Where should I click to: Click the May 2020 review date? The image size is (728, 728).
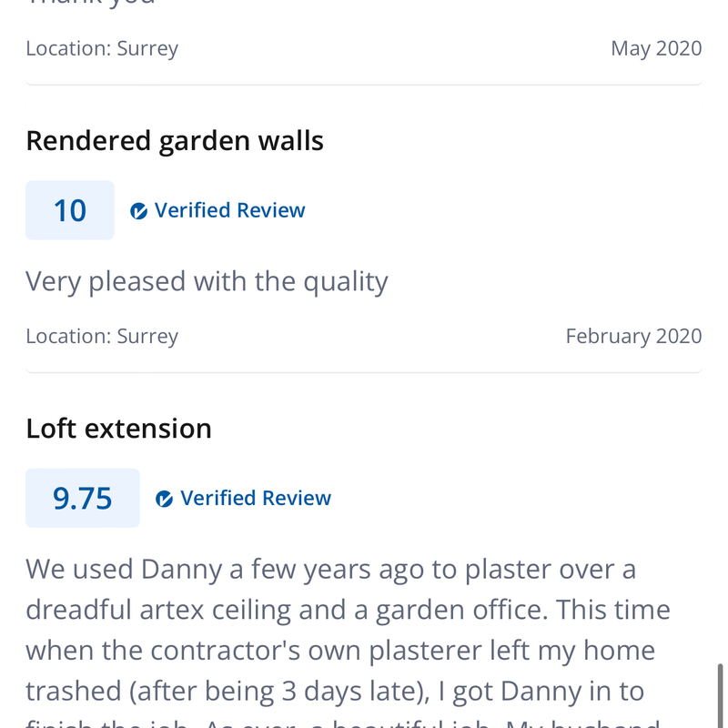(x=656, y=48)
